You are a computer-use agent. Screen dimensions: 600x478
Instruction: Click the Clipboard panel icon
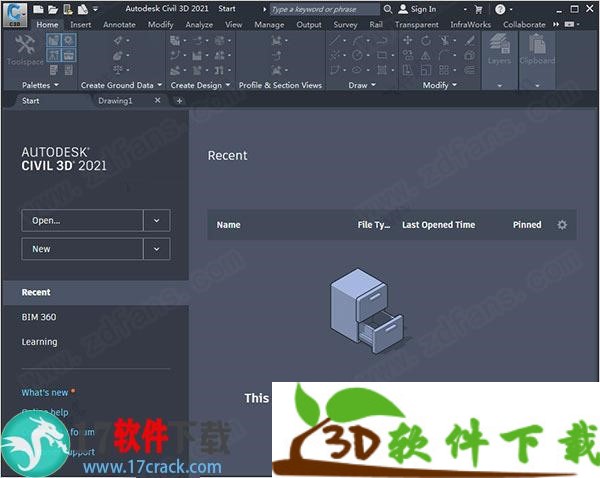pyautogui.click(x=537, y=43)
